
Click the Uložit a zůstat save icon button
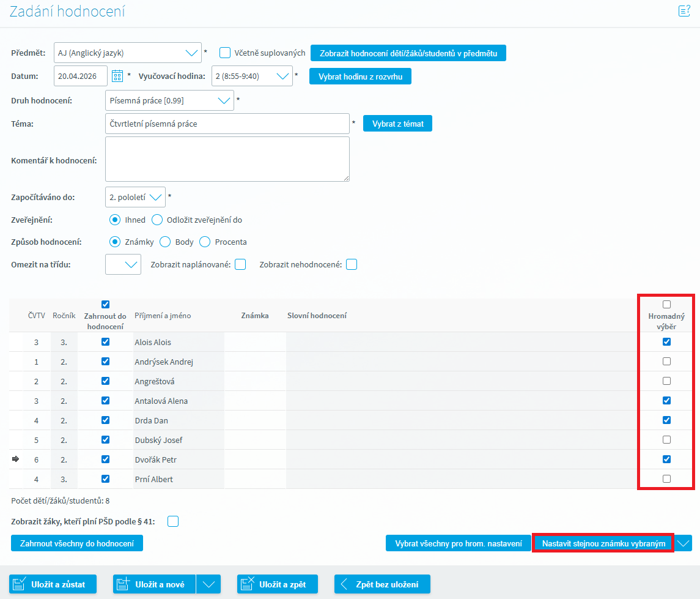[x=54, y=584]
